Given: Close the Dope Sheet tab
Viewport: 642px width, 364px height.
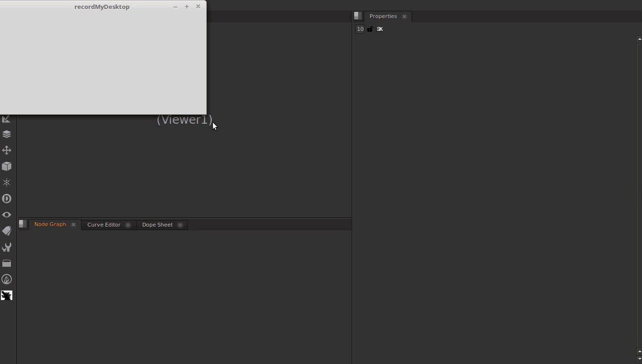Looking at the screenshot, I should 180,225.
